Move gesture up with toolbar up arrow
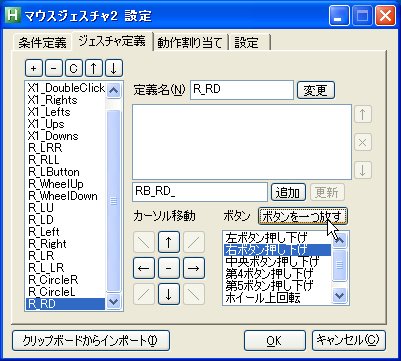This screenshot has width=401, height=361. click(94, 69)
